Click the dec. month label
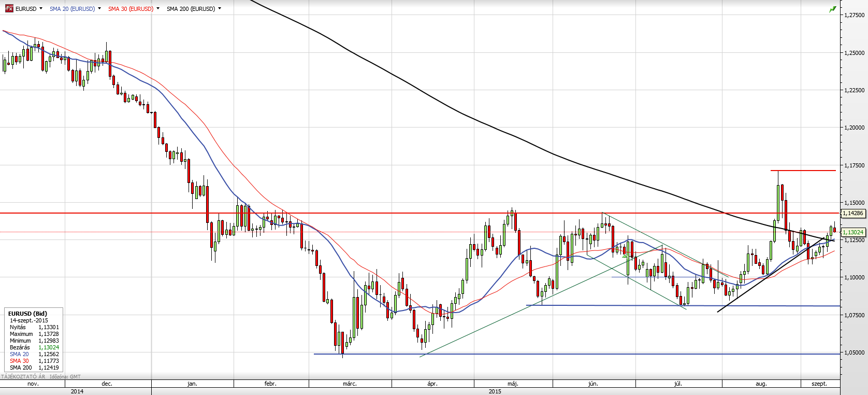 pyautogui.click(x=107, y=384)
